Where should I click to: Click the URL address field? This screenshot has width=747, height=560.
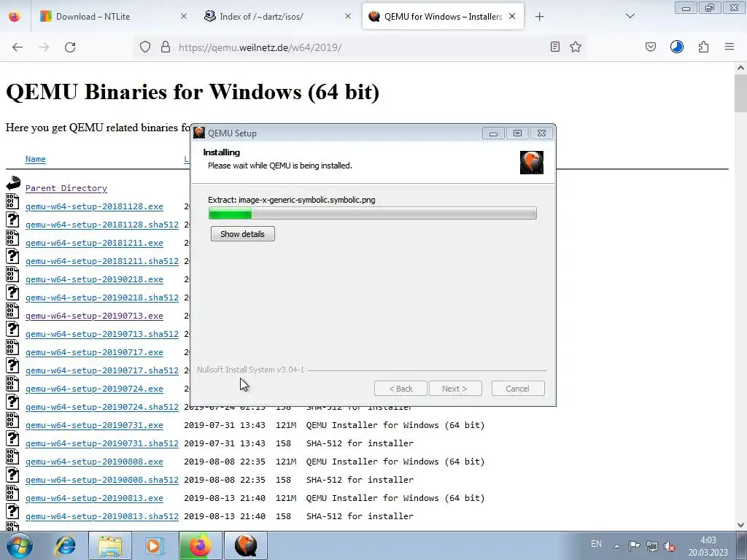tap(360, 47)
